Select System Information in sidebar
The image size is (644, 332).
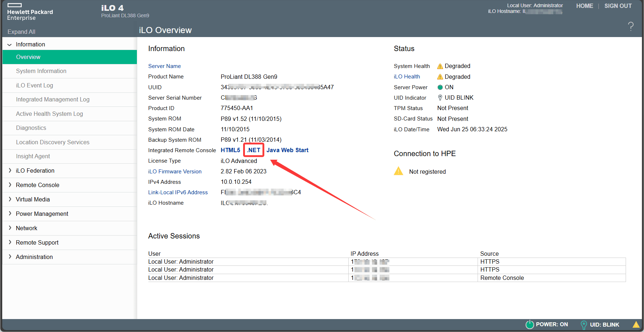click(x=41, y=71)
